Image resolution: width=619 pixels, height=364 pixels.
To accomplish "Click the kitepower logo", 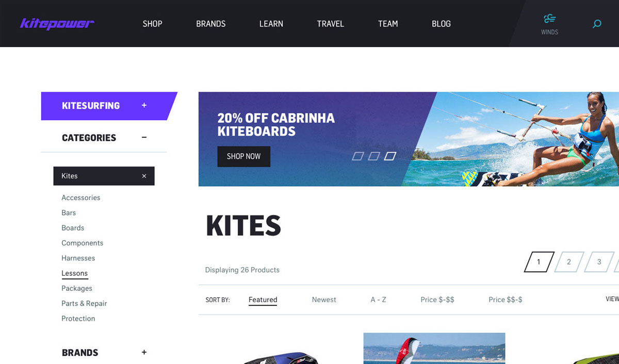I will pos(57,24).
